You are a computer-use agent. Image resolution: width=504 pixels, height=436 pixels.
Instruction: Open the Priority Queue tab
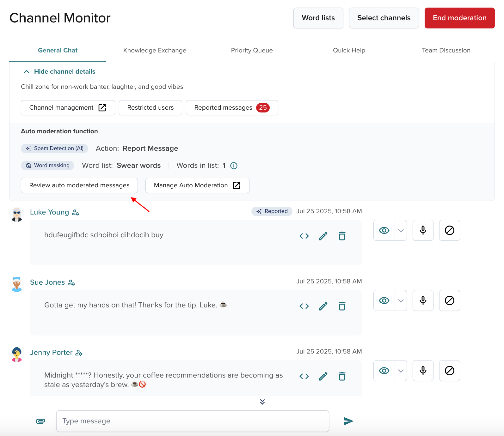point(252,51)
